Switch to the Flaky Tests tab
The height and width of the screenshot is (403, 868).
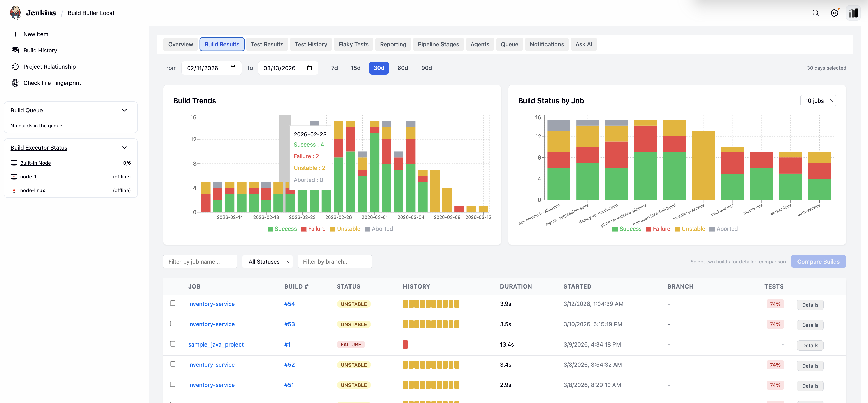[354, 44]
